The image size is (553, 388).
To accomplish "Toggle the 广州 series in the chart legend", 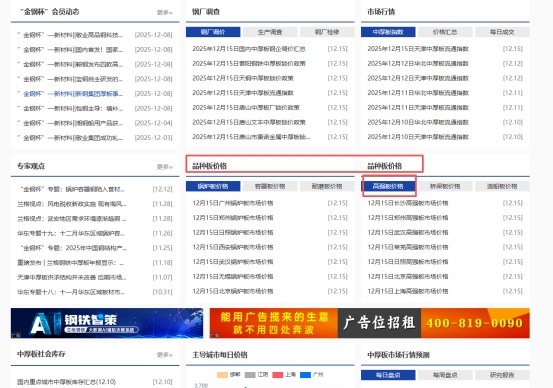I will pyautogui.click(x=311, y=375).
